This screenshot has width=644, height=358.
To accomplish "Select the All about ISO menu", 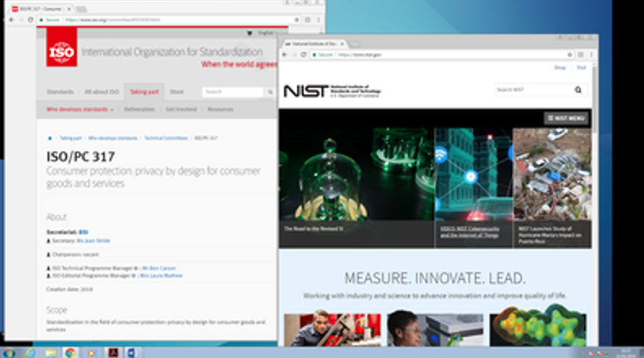I will click(x=102, y=92).
